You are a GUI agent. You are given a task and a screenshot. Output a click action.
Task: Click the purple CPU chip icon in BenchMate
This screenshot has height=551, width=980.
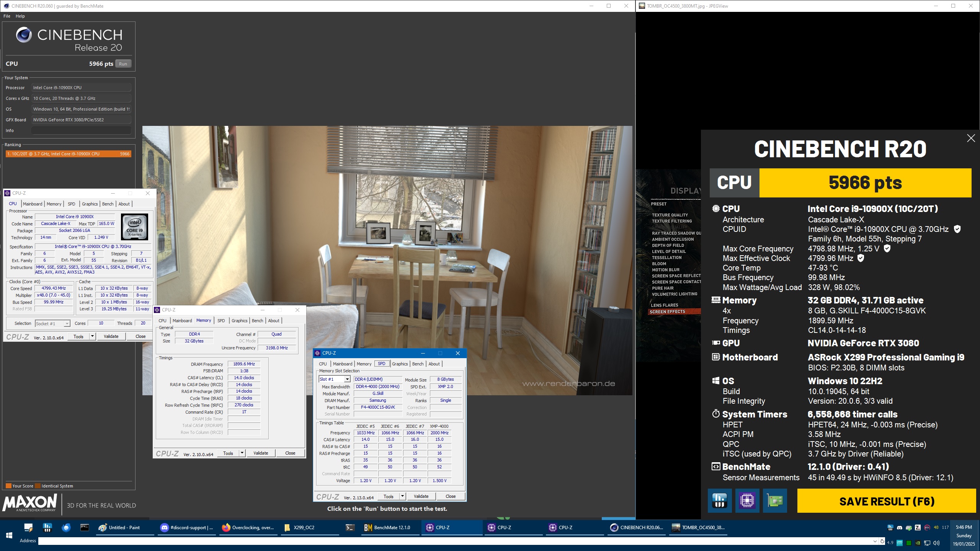tap(747, 500)
